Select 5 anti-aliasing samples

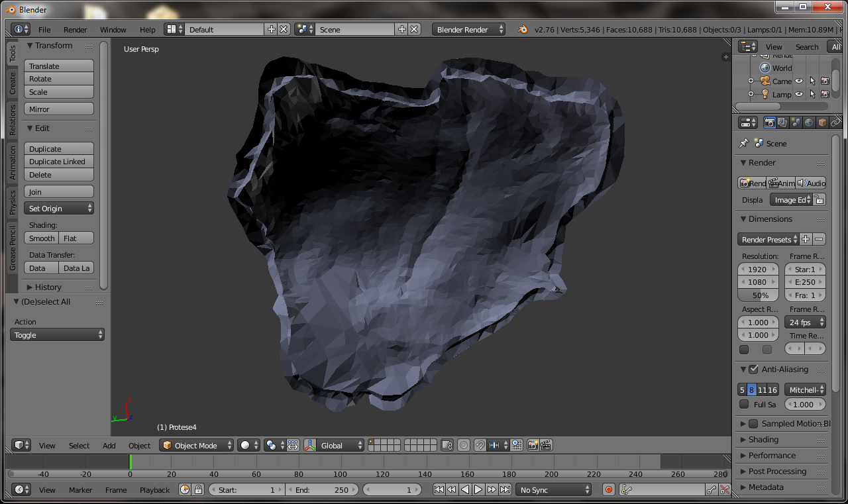[x=742, y=389]
